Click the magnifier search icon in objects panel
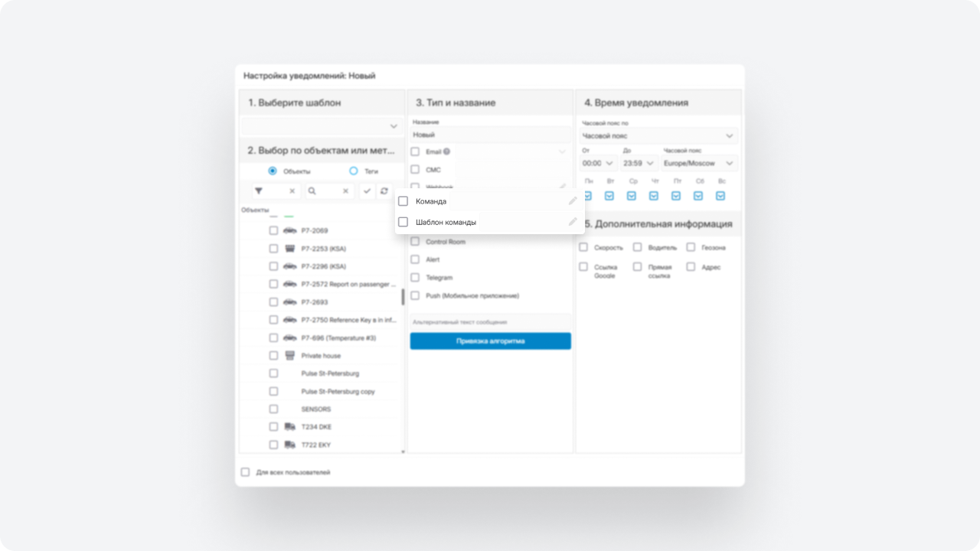Screen dimensions: 980x551 [312, 191]
